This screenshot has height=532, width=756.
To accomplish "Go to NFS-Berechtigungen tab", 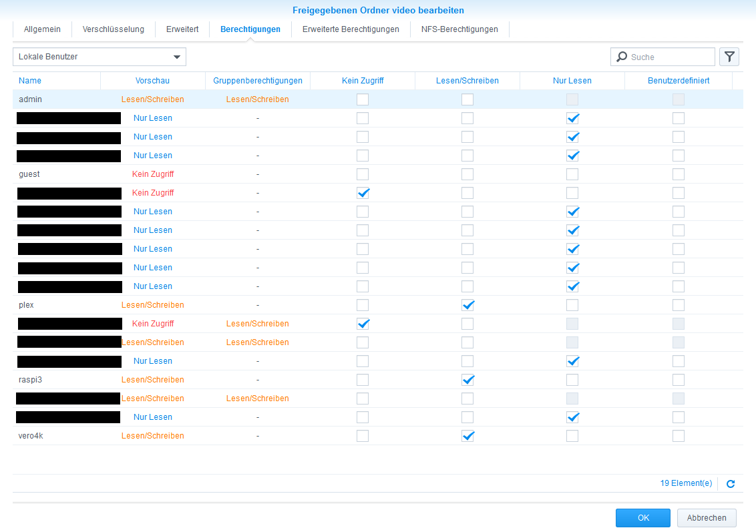I will click(459, 29).
